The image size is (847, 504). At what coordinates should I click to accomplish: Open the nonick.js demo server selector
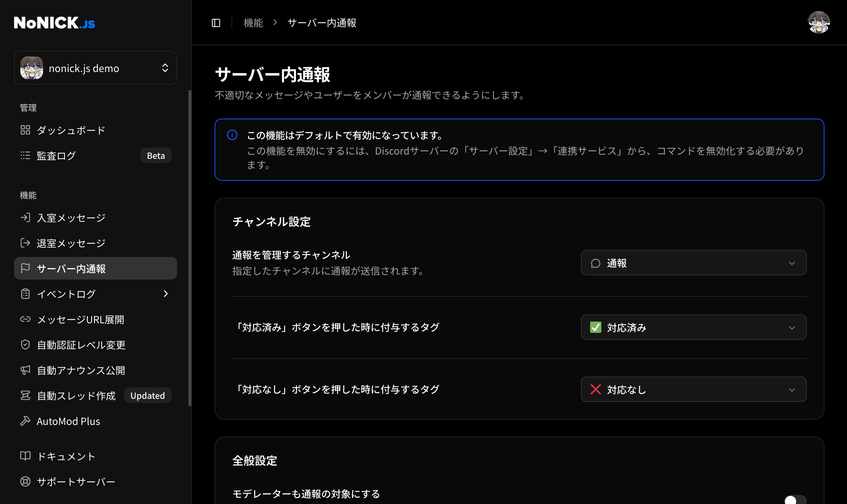point(96,68)
